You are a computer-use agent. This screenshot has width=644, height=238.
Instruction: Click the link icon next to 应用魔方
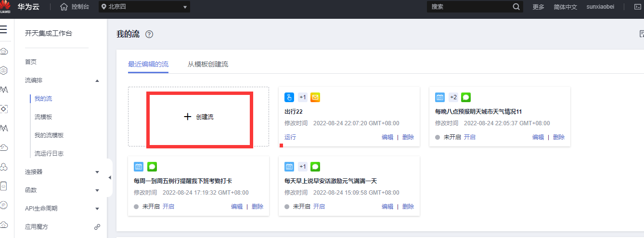tap(97, 226)
